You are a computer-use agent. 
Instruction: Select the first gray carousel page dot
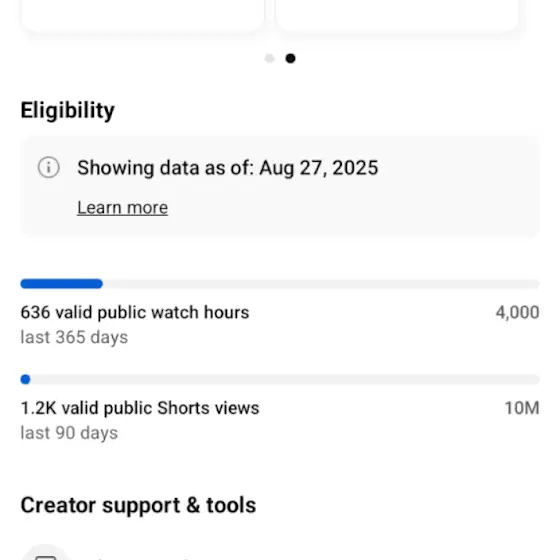click(x=270, y=58)
